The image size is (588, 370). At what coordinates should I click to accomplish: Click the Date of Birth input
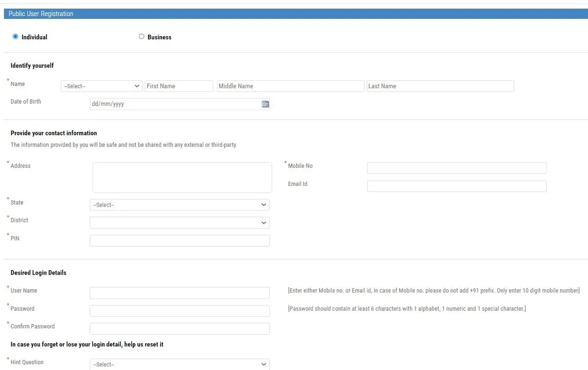click(174, 104)
